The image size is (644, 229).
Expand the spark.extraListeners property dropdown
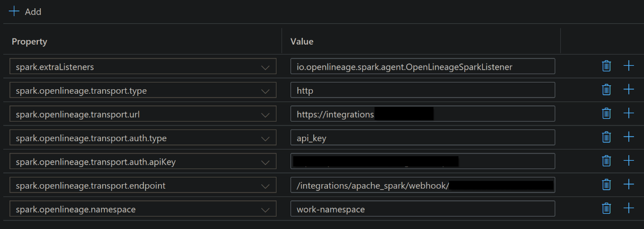[x=265, y=67]
